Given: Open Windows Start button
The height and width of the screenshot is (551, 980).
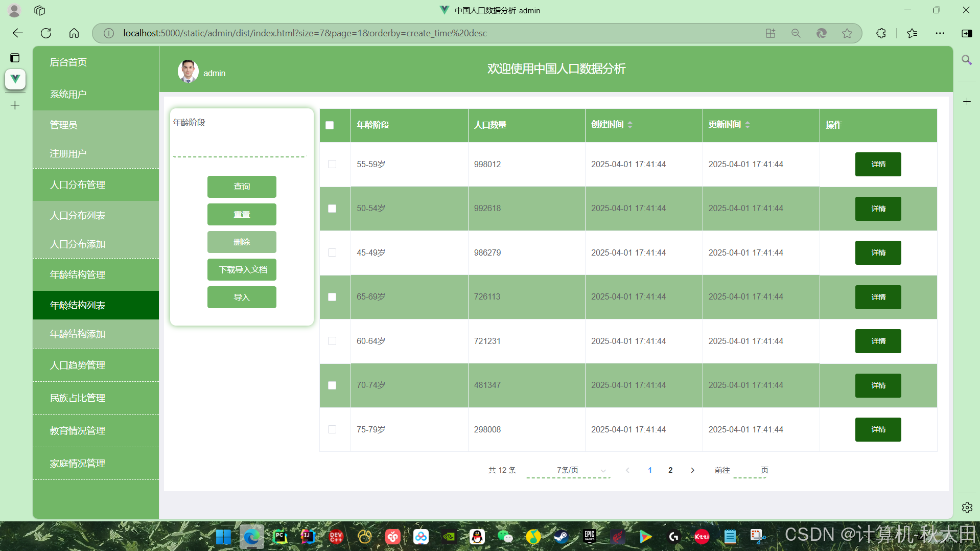Looking at the screenshot, I should [x=223, y=537].
